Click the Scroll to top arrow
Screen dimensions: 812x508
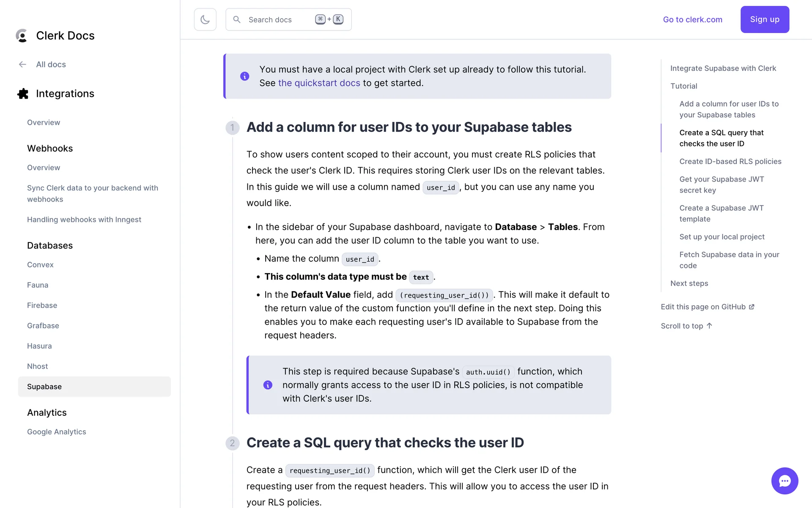709,326
